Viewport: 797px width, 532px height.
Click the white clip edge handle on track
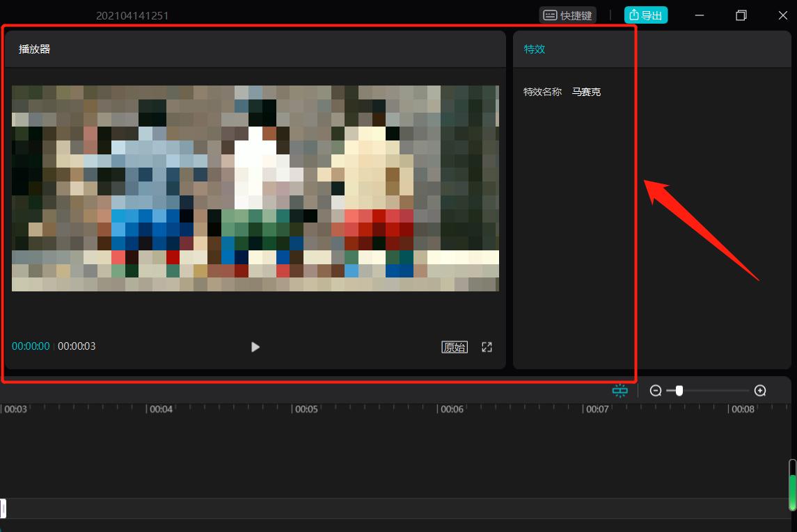(x=3, y=508)
